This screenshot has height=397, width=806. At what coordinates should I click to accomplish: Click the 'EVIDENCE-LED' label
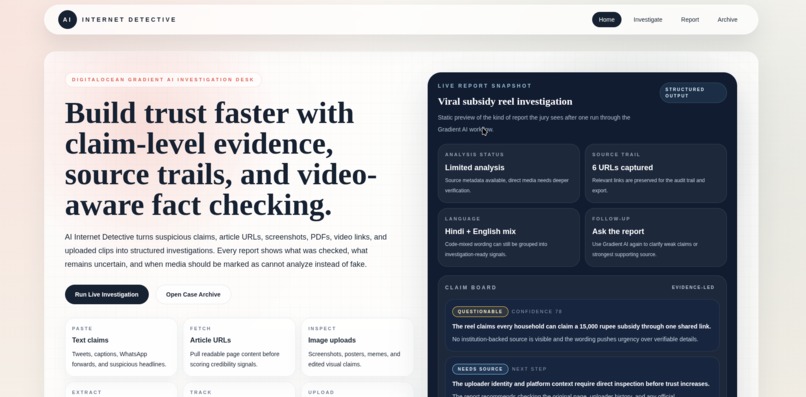click(693, 287)
